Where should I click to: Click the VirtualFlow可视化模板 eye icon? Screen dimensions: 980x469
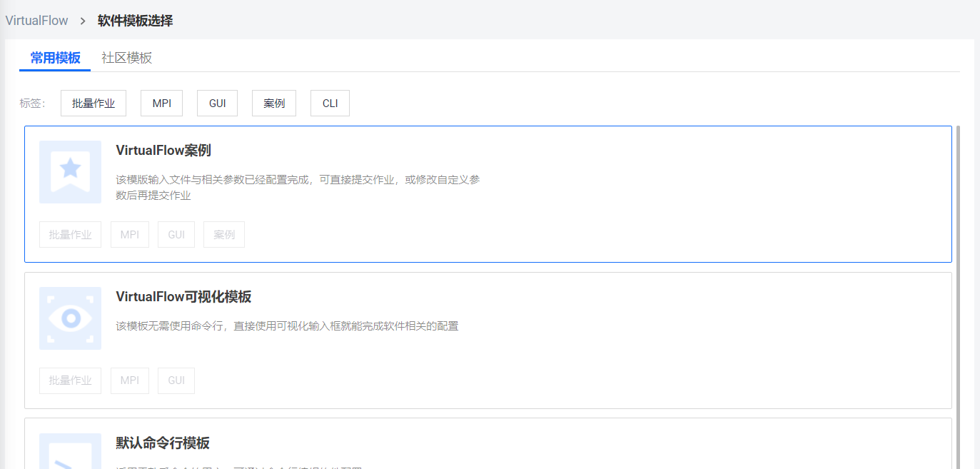coord(70,318)
